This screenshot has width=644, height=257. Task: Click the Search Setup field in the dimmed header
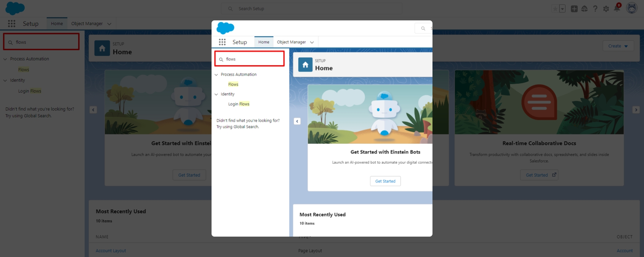coord(311,9)
